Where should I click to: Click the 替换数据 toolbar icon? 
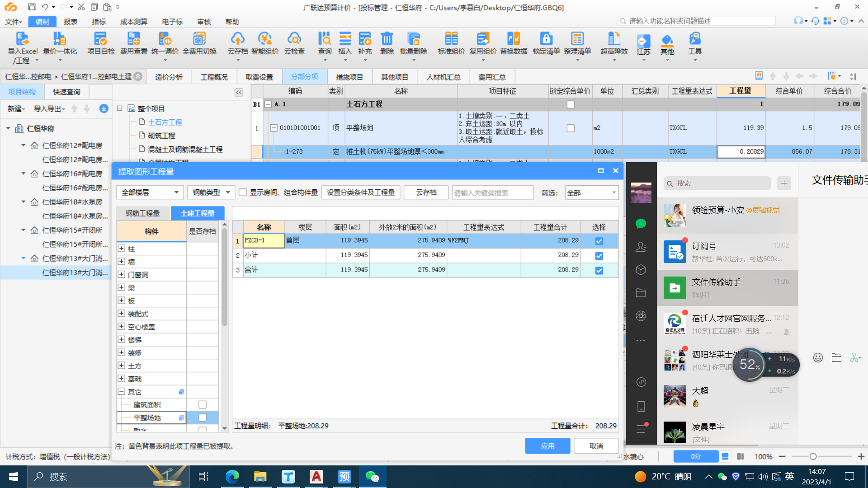pos(514,44)
